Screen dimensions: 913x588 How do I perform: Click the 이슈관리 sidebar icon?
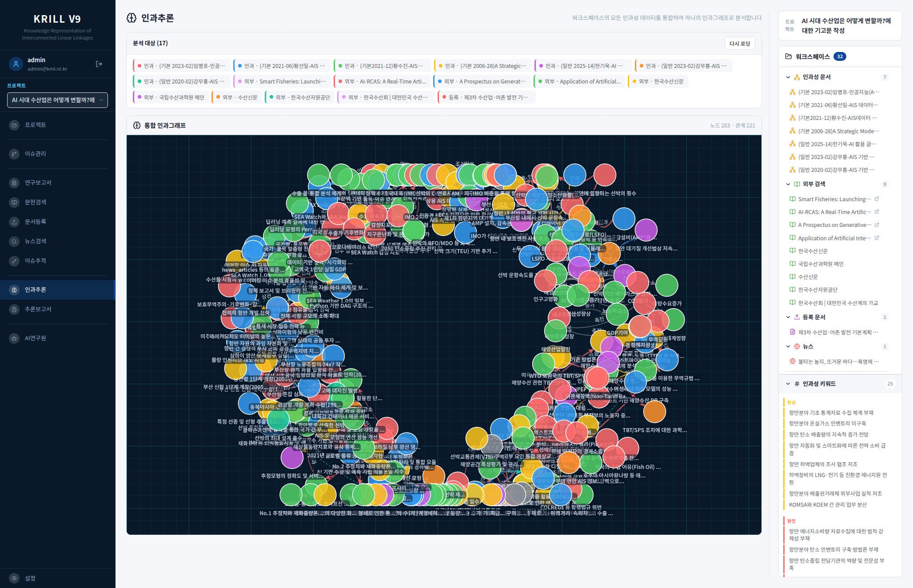click(x=14, y=154)
